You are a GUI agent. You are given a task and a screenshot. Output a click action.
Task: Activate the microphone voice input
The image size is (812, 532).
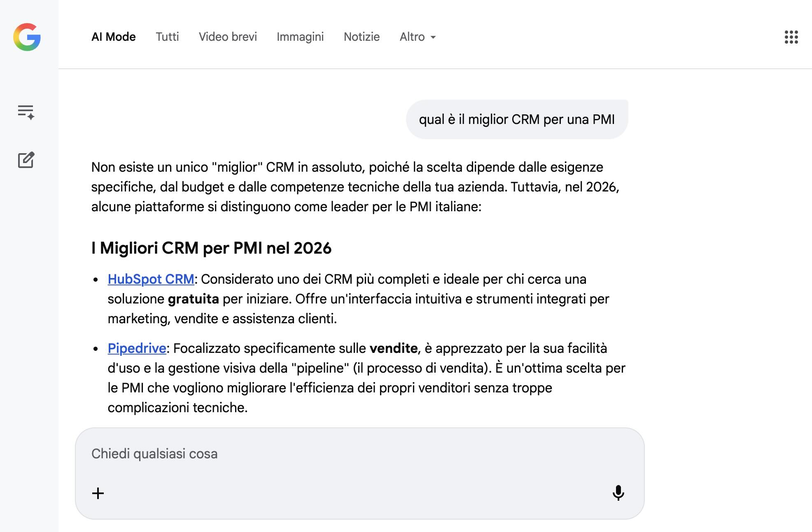point(618,493)
